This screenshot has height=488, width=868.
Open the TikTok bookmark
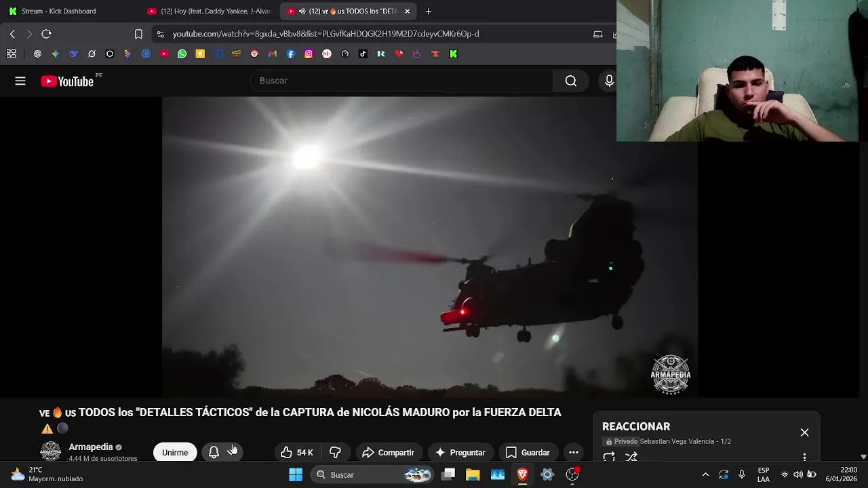click(363, 54)
